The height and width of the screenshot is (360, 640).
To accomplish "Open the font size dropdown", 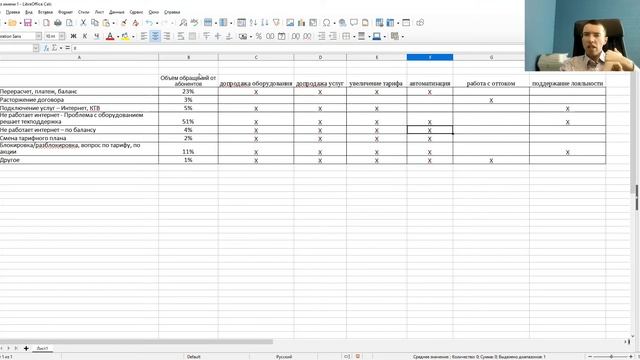I will [x=62, y=36].
